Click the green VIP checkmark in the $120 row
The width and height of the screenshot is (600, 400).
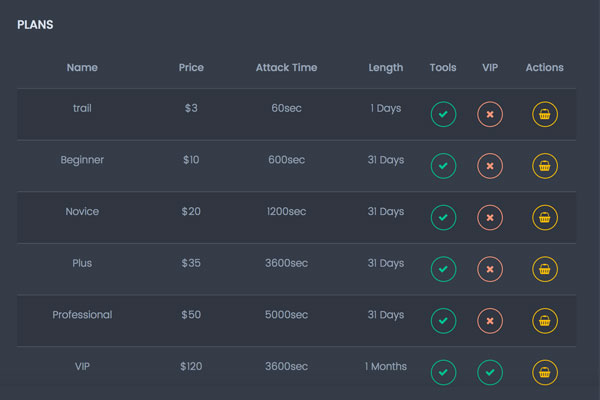coord(490,372)
